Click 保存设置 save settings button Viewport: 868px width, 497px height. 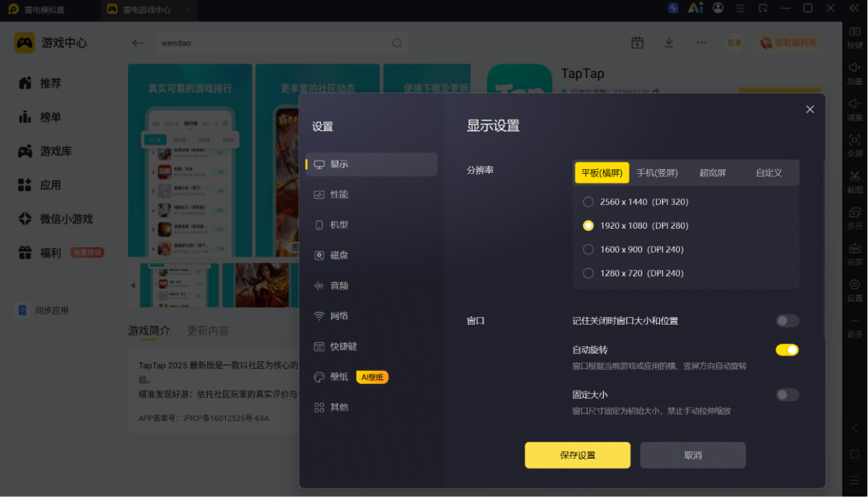point(577,455)
